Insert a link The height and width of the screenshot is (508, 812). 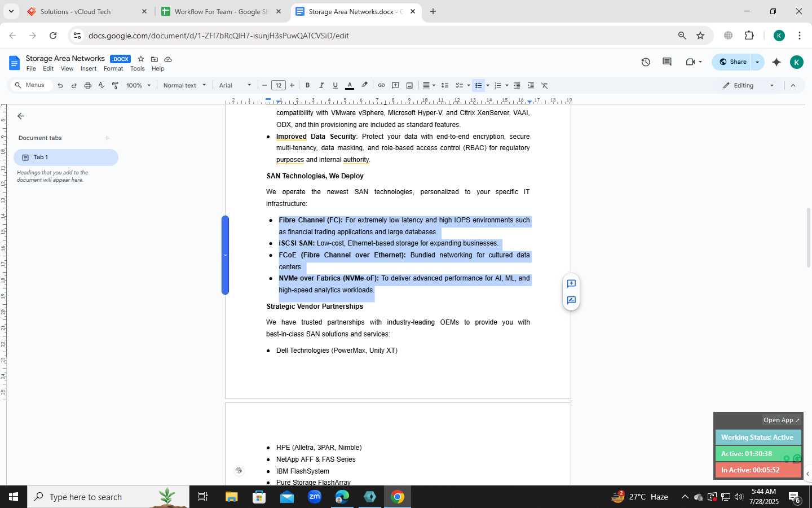pos(381,85)
